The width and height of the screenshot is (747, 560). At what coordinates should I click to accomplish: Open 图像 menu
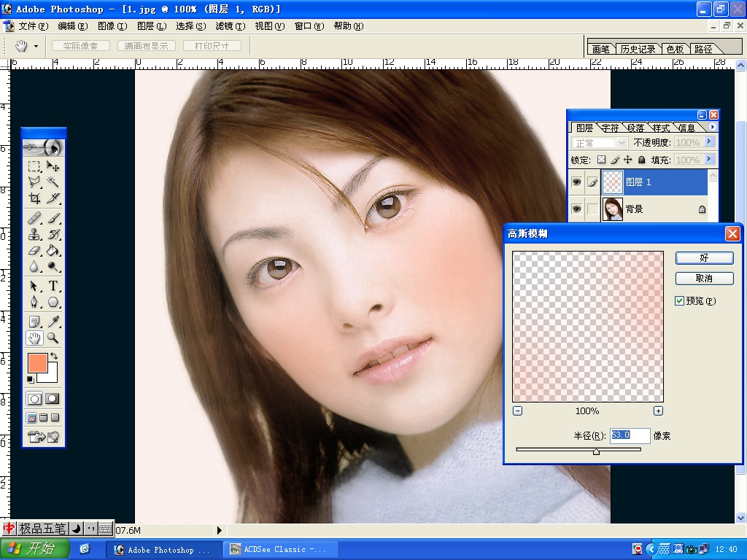point(112,26)
